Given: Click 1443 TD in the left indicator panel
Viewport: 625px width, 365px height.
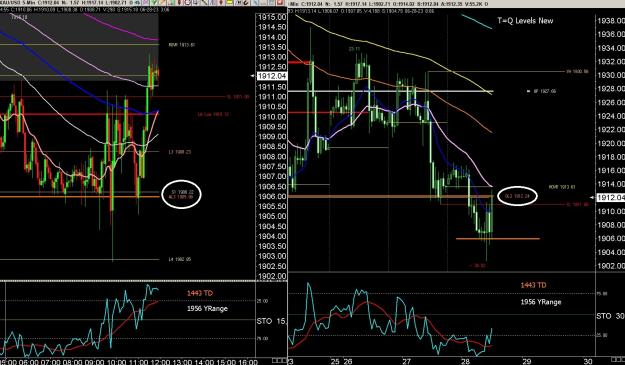Looking at the screenshot, I should 200,293.
